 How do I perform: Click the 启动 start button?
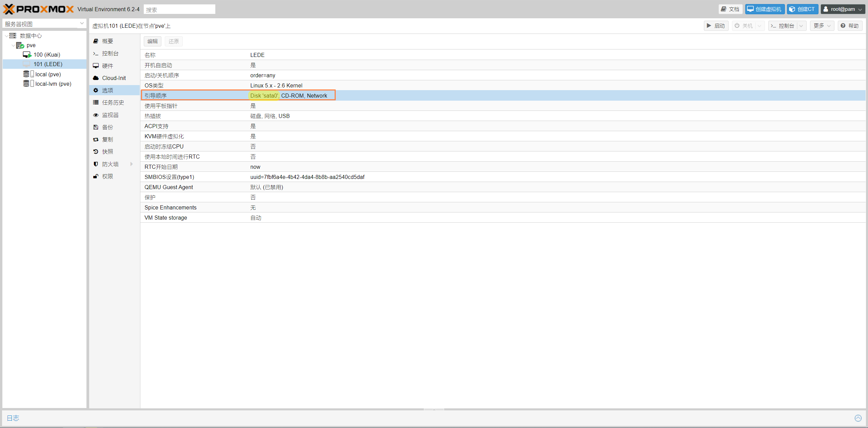pos(716,26)
